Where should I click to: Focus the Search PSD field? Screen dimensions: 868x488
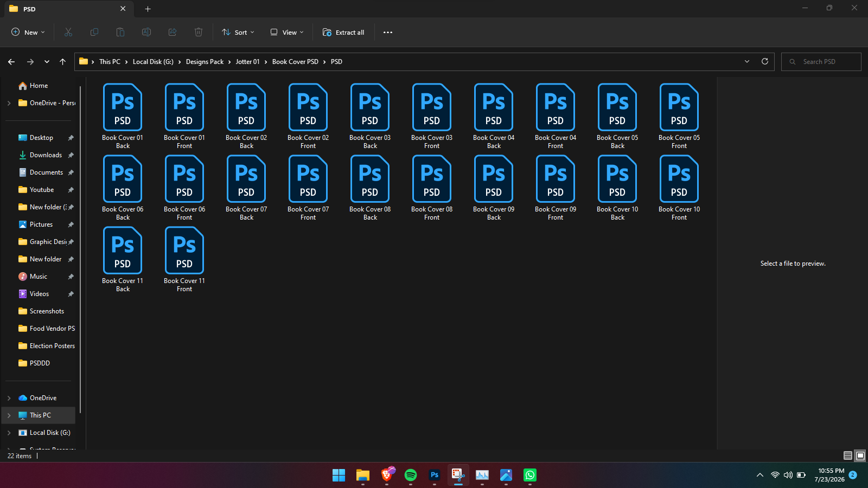coord(821,62)
